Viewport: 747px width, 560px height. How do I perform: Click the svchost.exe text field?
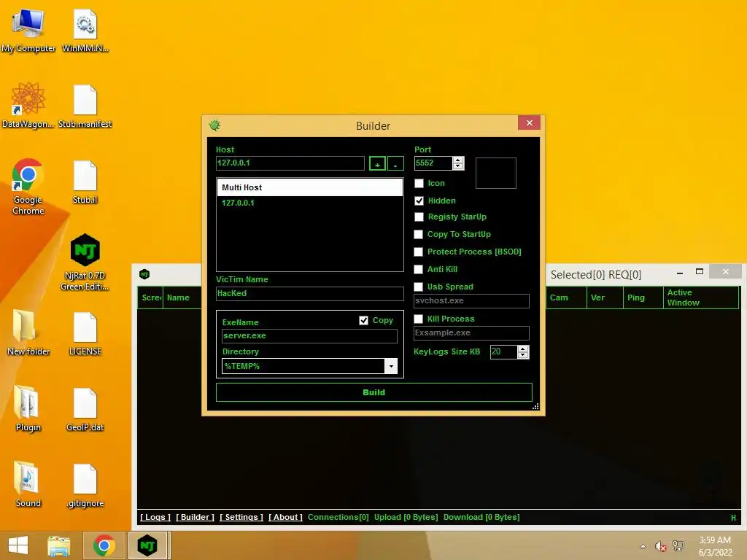tap(472, 301)
